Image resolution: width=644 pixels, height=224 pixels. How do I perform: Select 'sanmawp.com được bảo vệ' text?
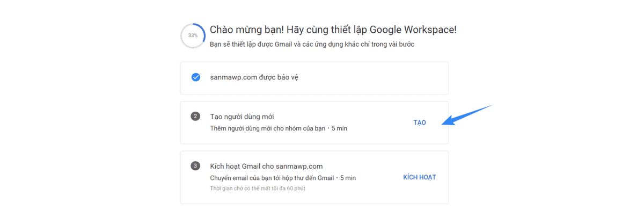click(x=254, y=77)
